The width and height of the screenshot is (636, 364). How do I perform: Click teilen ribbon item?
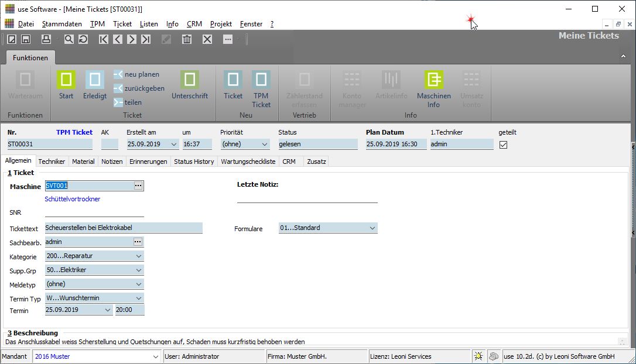point(128,102)
